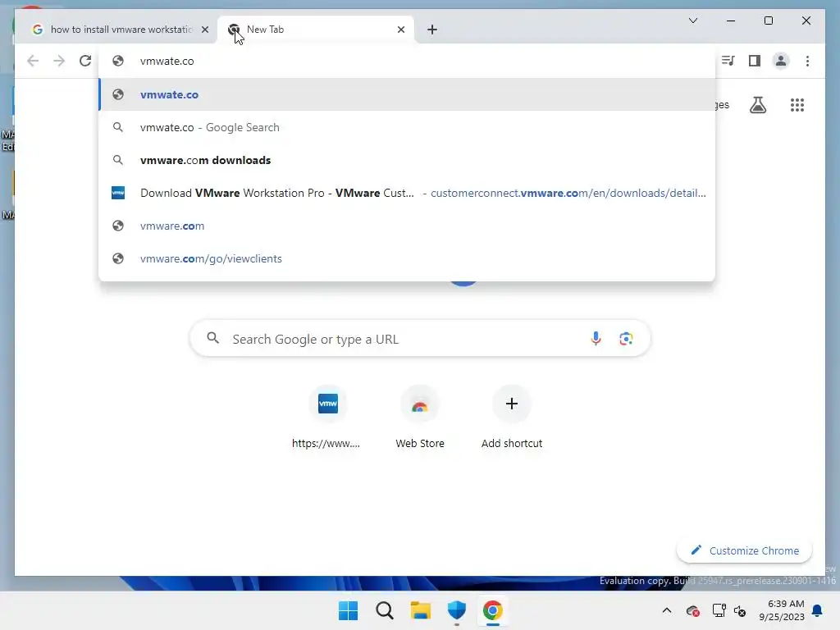The height and width of the screenshot is (630, 840).
Task: Open the media controls icon in toolbar
Action: pyautogui.click(x=728, y=61)
